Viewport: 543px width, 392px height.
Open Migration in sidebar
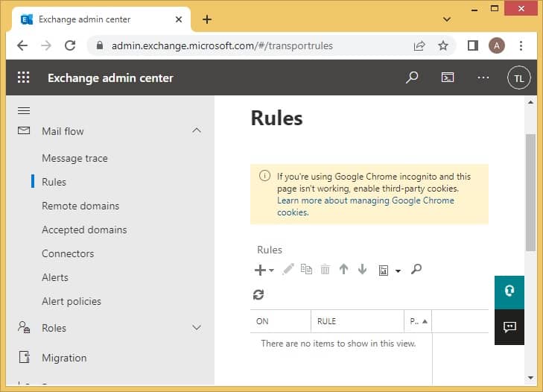click(64, 358)
